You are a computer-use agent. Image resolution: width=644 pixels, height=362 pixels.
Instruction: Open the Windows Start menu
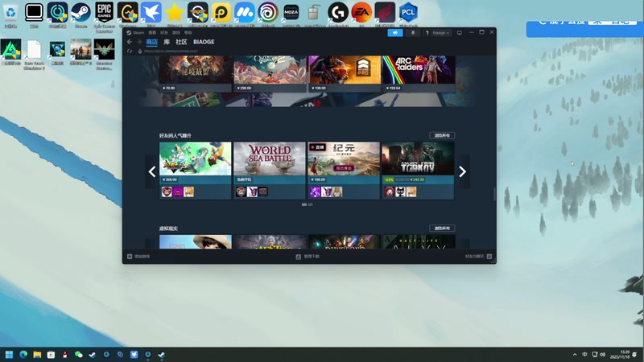pos(9,355)
